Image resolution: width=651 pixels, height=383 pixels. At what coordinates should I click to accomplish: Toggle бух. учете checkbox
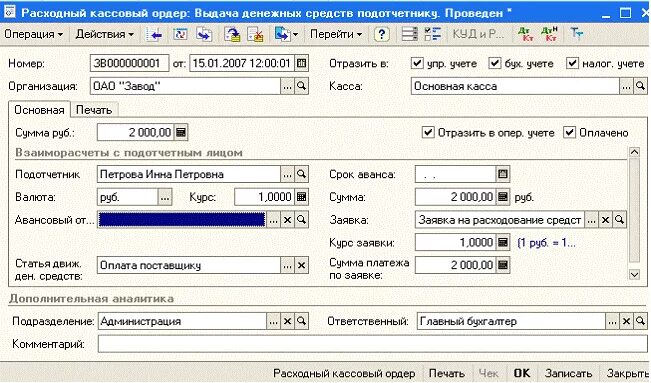(494, 63)
